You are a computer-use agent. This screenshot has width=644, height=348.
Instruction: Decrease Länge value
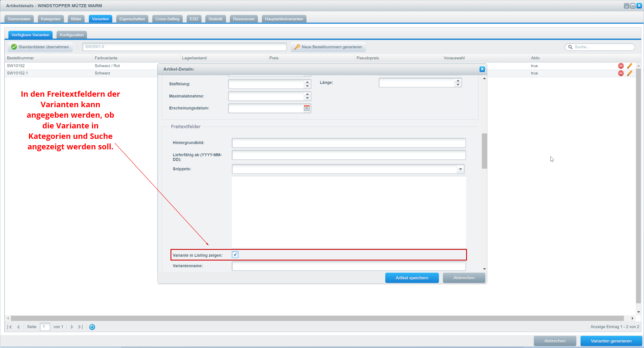[458, 85]
